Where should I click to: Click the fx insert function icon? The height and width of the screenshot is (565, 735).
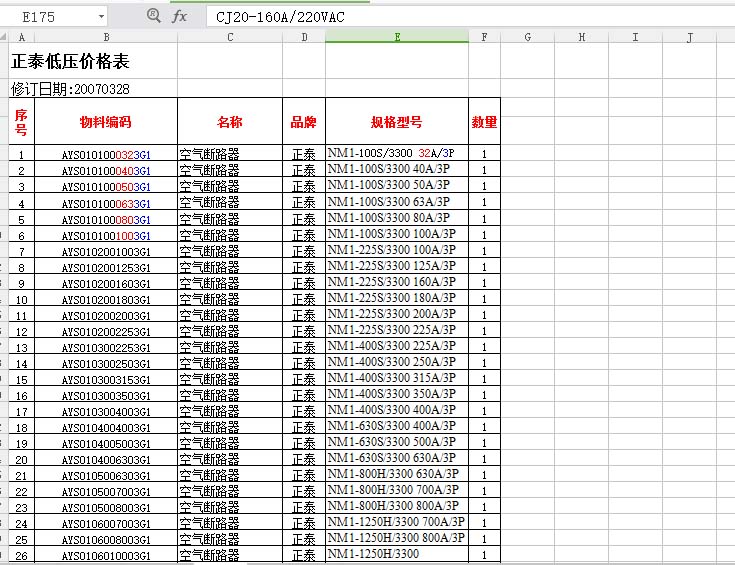pyautogui.click(x=180, y=16)
